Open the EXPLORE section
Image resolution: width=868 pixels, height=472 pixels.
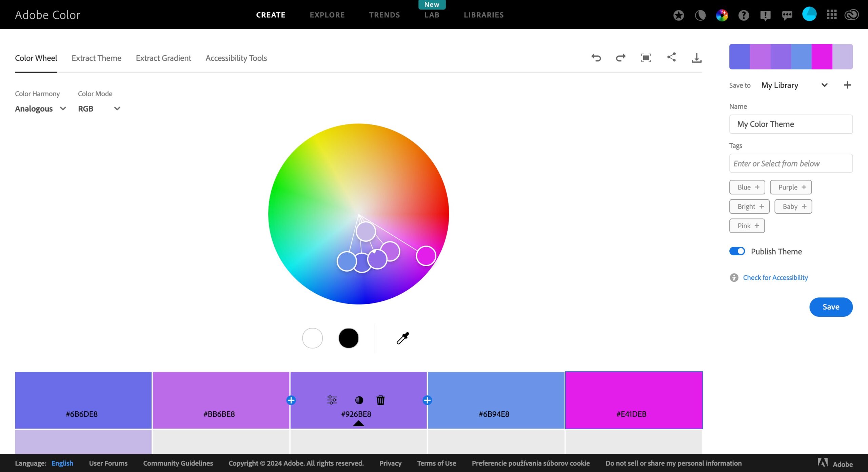point(327,15)
